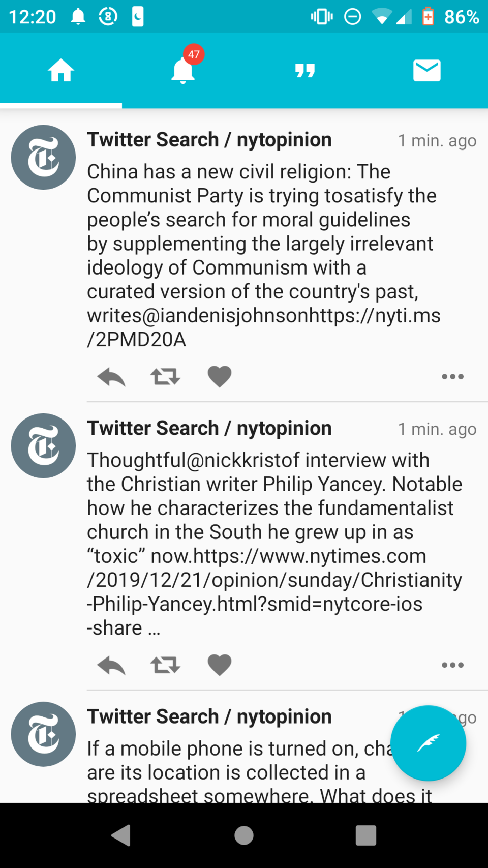Retweet the Philip Yancey interview tweet
This screenshot has height=868, width=488.
(165, 665)
